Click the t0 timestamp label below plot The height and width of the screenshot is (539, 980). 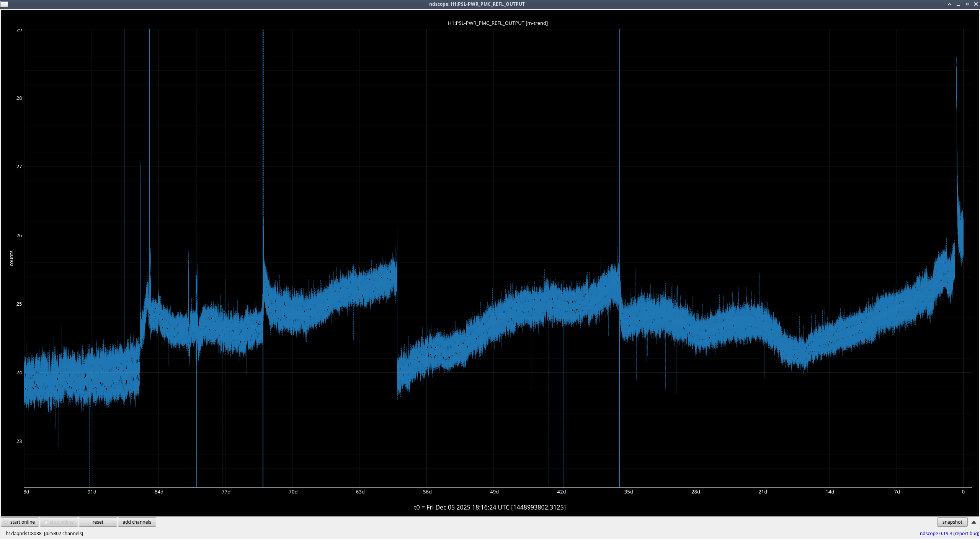tap(490, 507)
